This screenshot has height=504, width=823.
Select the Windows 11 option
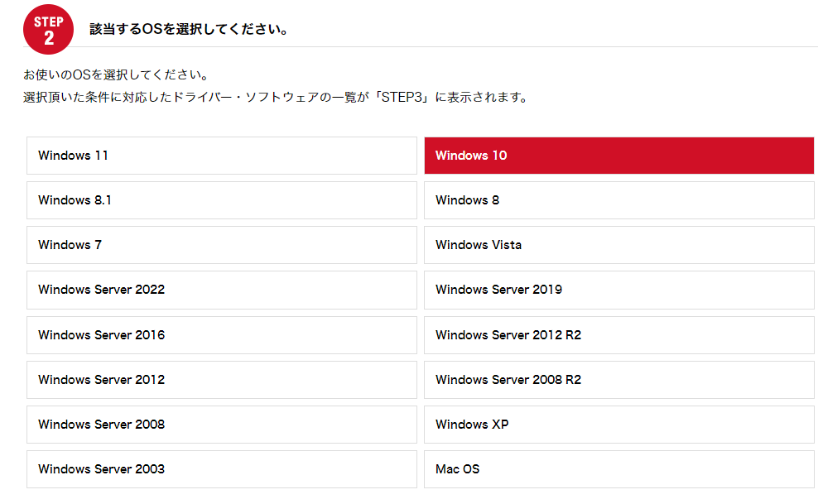click(221, 156)
